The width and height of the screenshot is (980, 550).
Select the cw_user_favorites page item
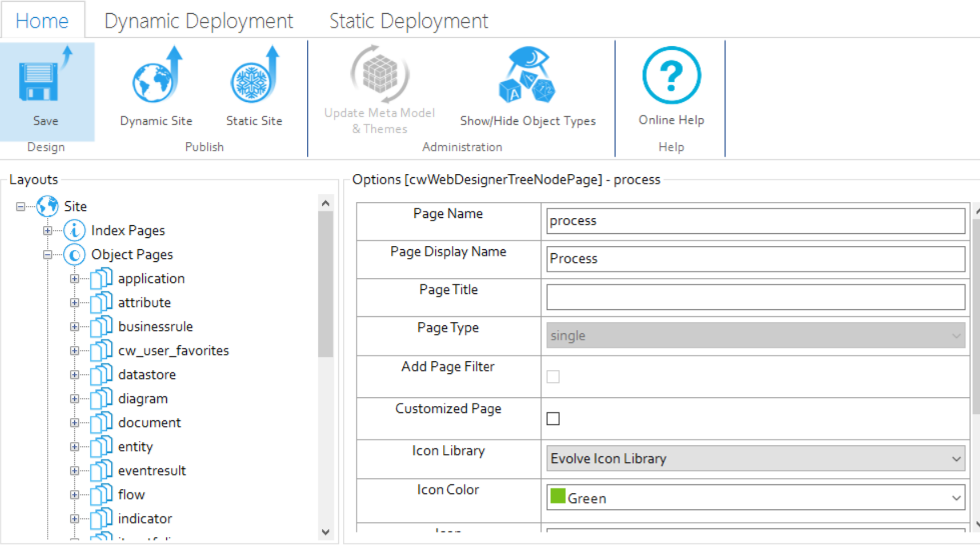tap(173, 350)
